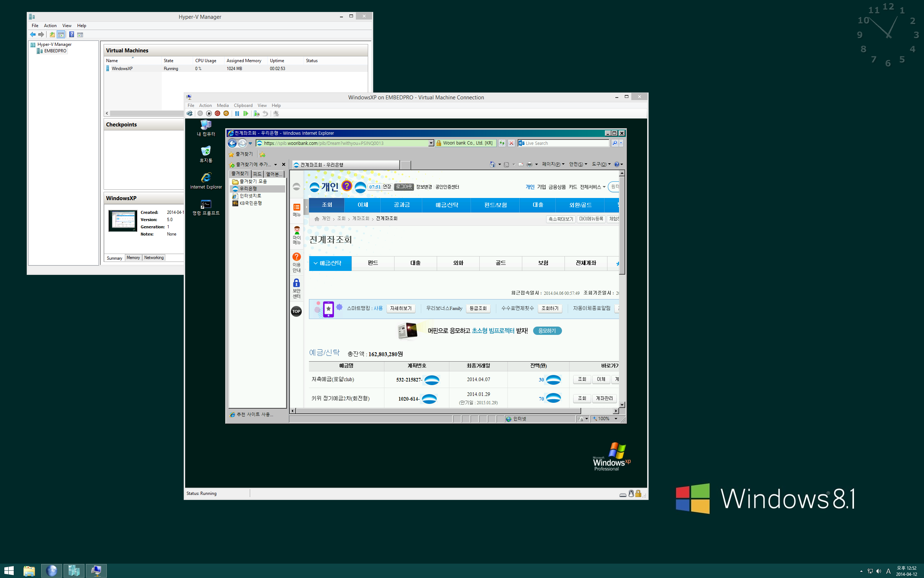Click the orange menu sidebar icon on bank page
This screenshot has height=578, width=924.
(297, 207)
